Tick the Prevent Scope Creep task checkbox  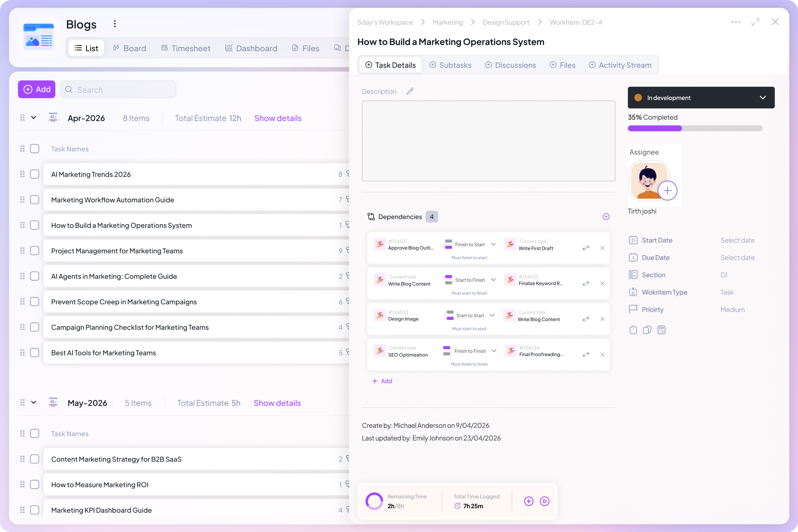(35, 302)
